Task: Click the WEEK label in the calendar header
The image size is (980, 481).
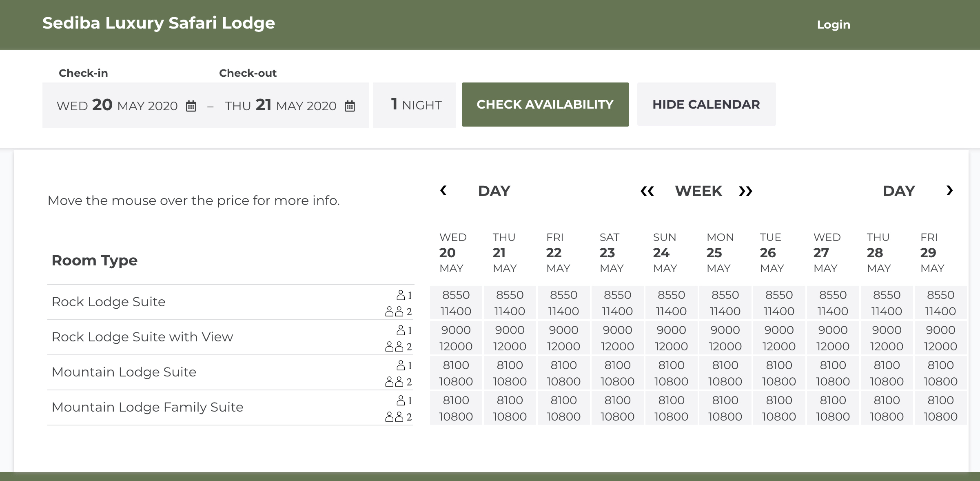Action: tap(698, 192)
